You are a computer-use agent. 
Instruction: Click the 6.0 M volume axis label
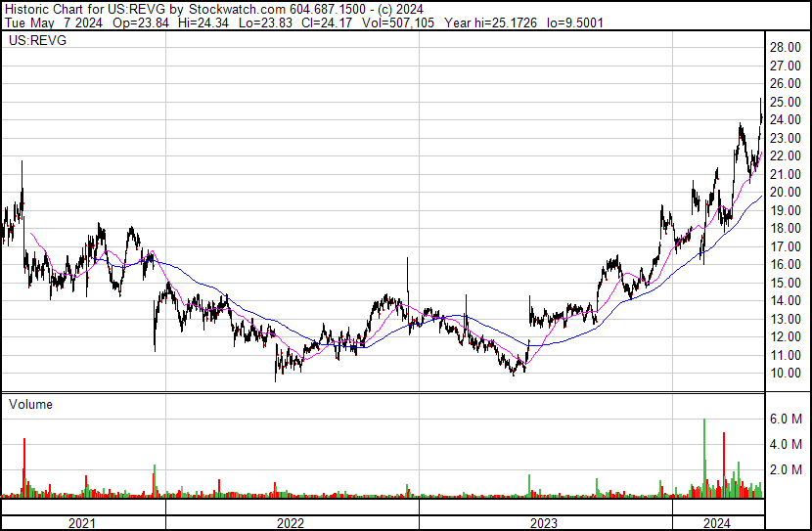pos(787,419)
